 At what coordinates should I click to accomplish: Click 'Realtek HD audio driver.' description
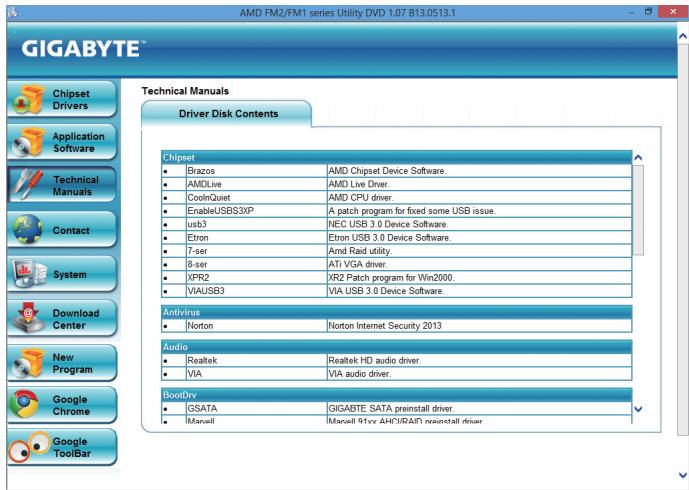pos(374,360)
